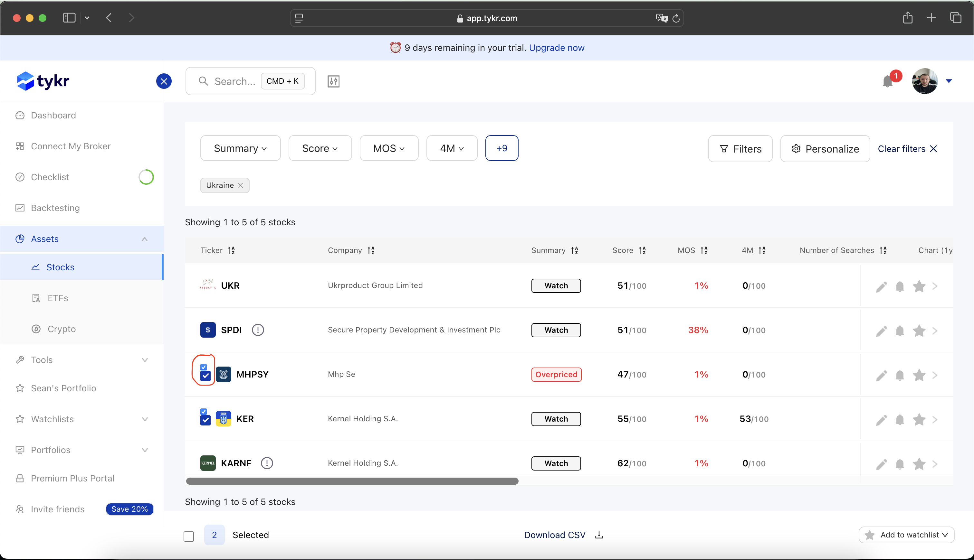Sort by 4M column
The image size is (974, 560).
tap(762, 251)
